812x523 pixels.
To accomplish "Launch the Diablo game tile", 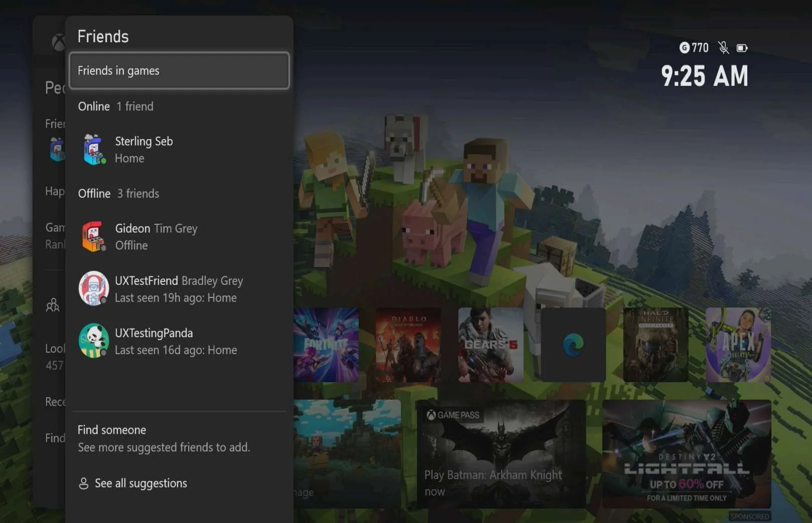I will click(409, 345).
